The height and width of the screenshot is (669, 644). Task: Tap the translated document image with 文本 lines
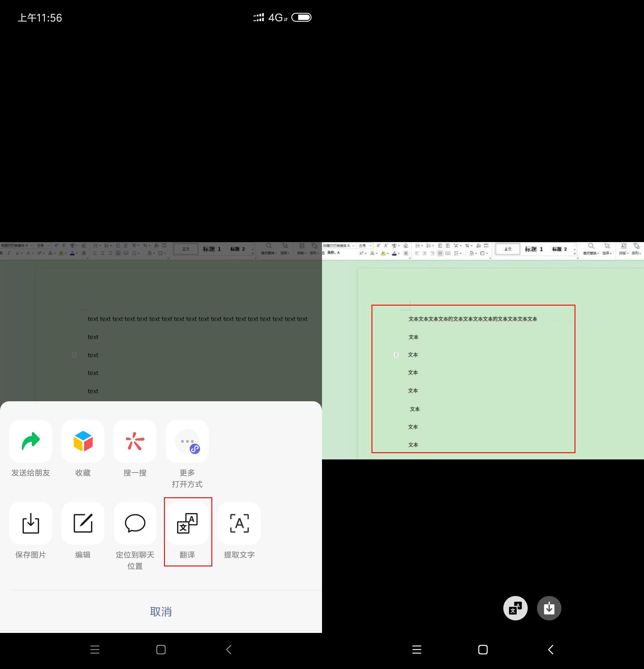tap(483, 351)
